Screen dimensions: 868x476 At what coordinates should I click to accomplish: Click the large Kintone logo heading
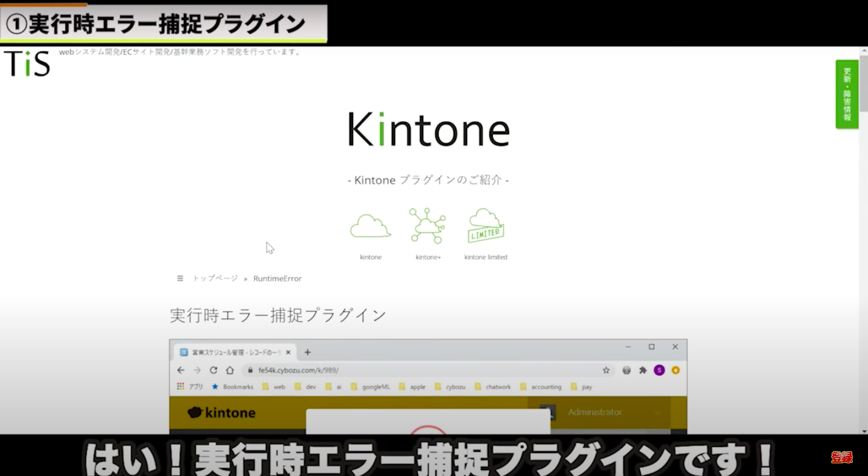pos(429,128)
